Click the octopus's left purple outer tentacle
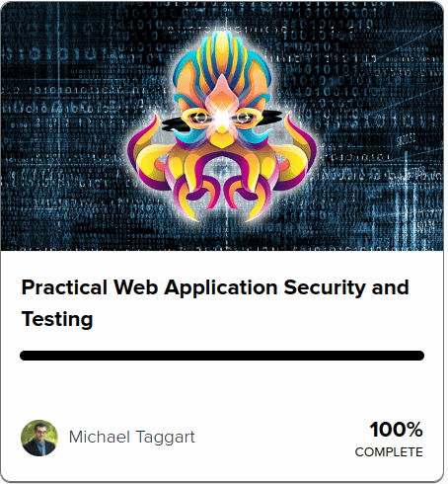This screenshot has height=484, width=448. (x=143, y=152)
